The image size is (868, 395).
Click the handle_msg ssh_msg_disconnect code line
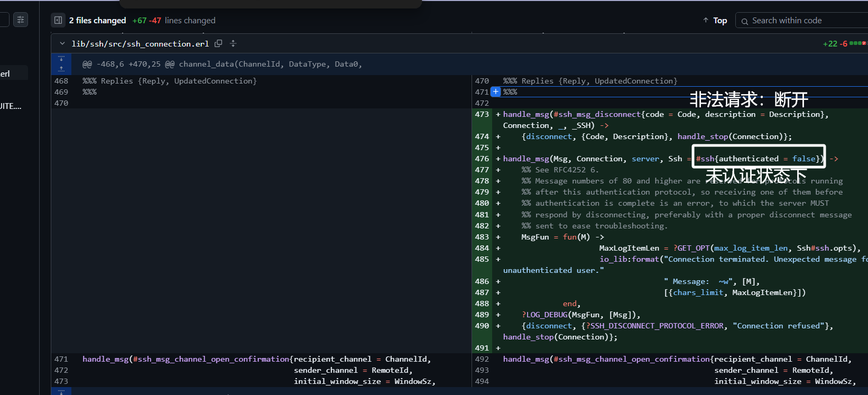(666, 120)
